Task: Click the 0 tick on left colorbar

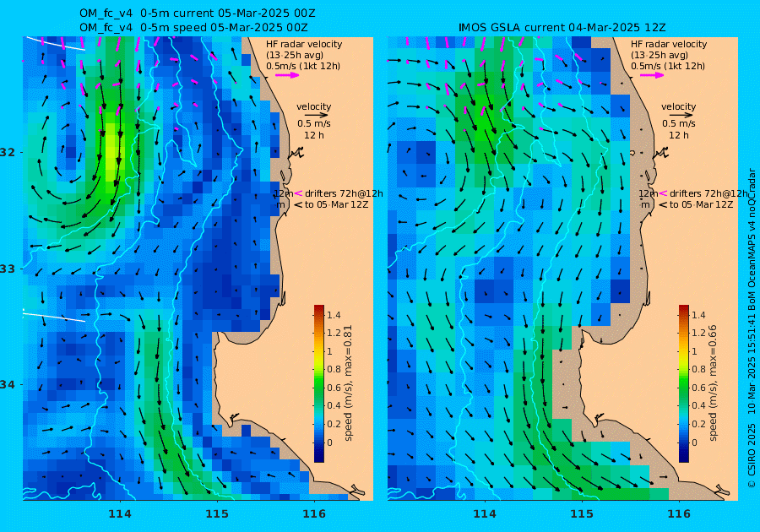Action: click(x=329, y=442)
